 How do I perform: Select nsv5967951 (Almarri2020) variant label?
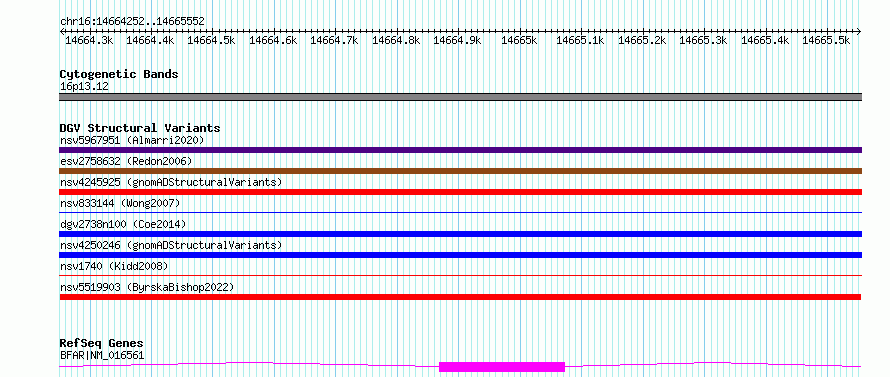coord(132,140)
